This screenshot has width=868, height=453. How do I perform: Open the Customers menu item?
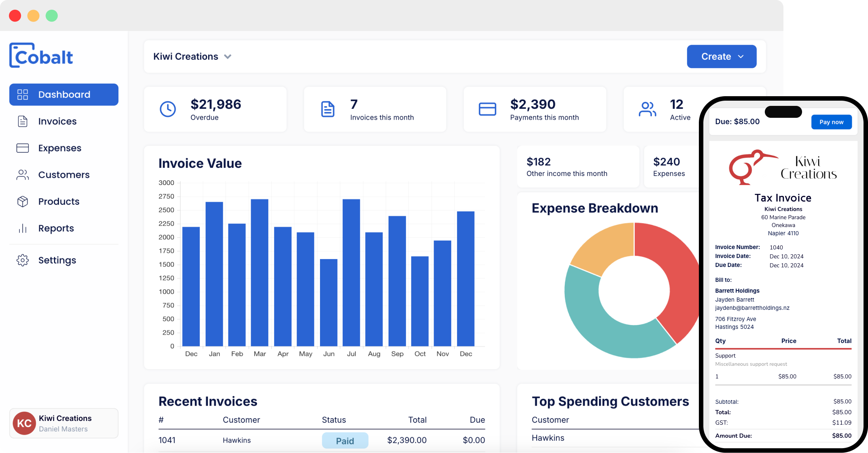point(64,175)
